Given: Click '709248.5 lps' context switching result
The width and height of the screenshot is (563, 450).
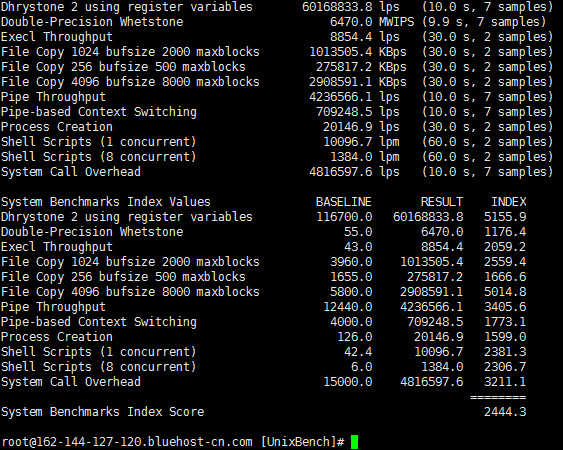Looking at the screenshot, I should (x=358, y=112).
